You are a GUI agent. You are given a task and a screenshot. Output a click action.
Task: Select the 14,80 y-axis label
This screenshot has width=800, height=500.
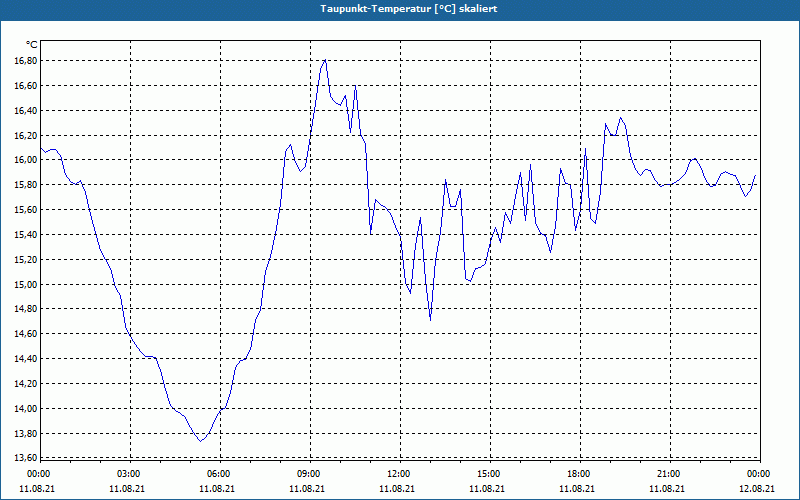point(26,309)
